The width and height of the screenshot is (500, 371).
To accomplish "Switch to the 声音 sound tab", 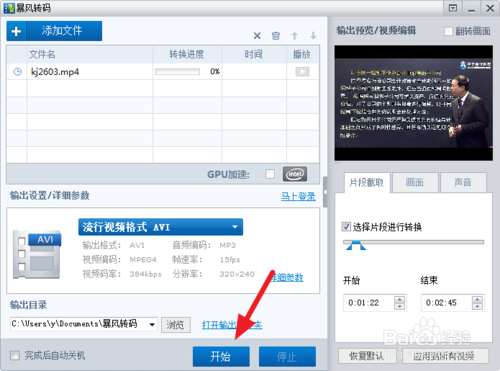I will click(x=463, y=182).
